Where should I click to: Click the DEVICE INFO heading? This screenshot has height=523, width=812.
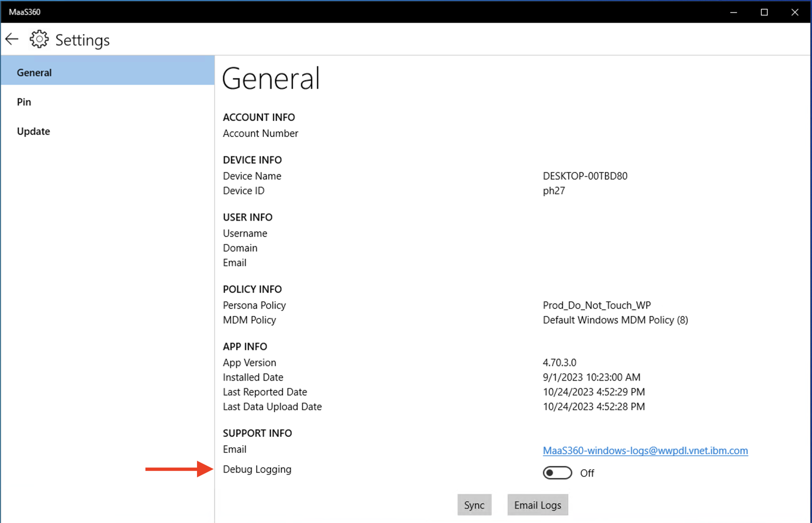click(x=252, y=160)
